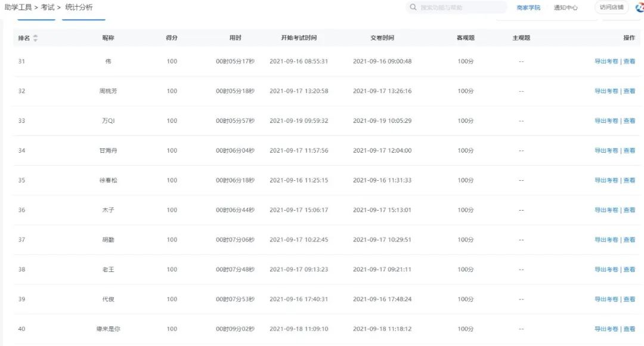Open the account avatar icon at top right

click(x=639, y=8)
